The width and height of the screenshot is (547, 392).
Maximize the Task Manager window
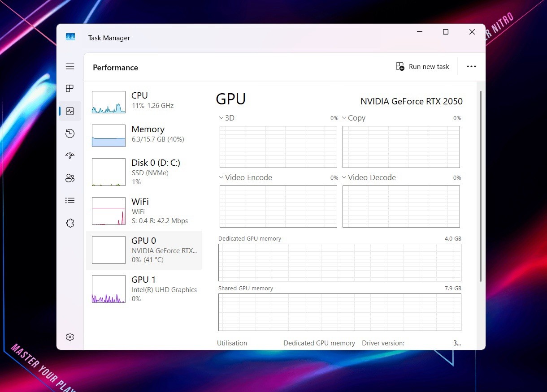coord(446,32)
